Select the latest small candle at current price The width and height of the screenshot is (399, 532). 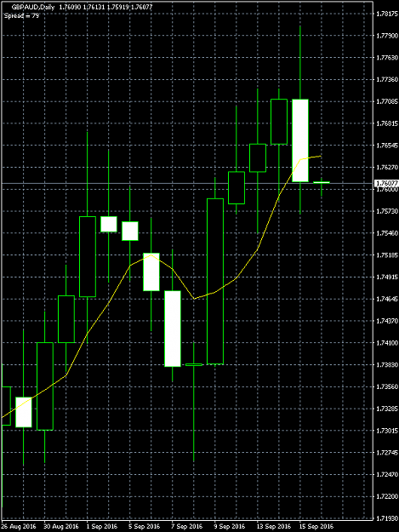click(x=322, y=182)
